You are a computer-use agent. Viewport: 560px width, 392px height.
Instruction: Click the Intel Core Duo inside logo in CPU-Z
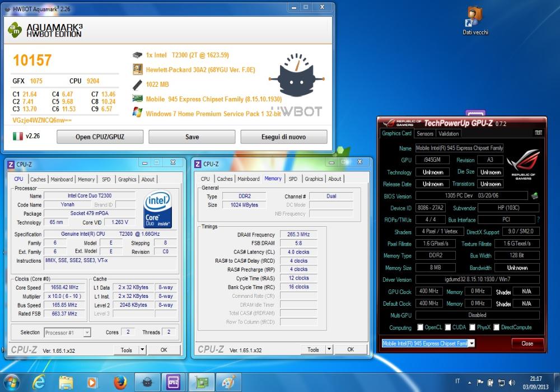pyautogui.click(x=157, y=209)
